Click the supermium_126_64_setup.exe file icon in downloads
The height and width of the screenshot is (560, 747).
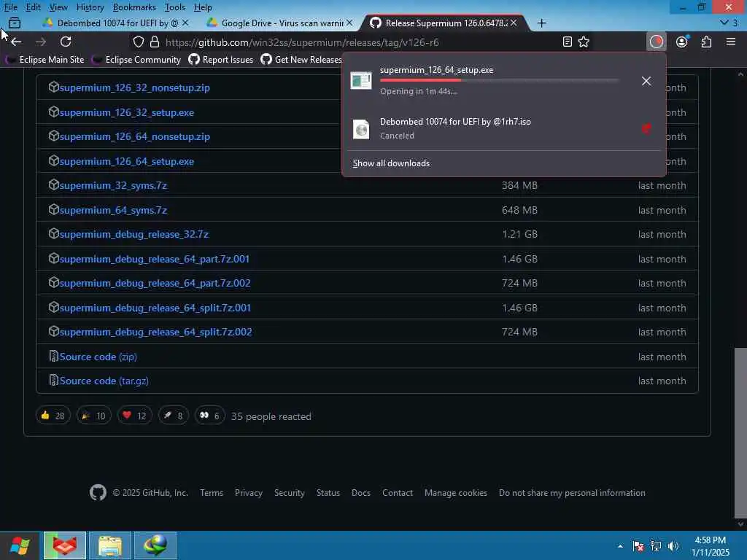pos(360,80)
